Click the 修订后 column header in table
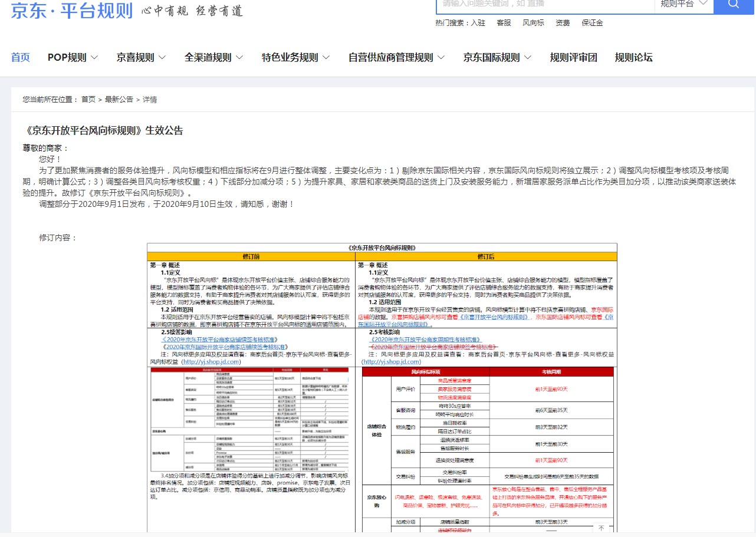 (x=486, y=256)
